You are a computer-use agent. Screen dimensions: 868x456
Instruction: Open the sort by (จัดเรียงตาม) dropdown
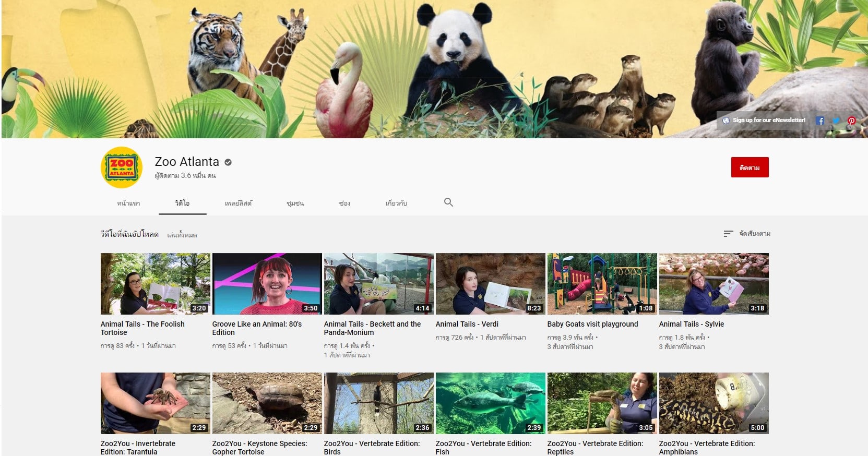point(747,234)
